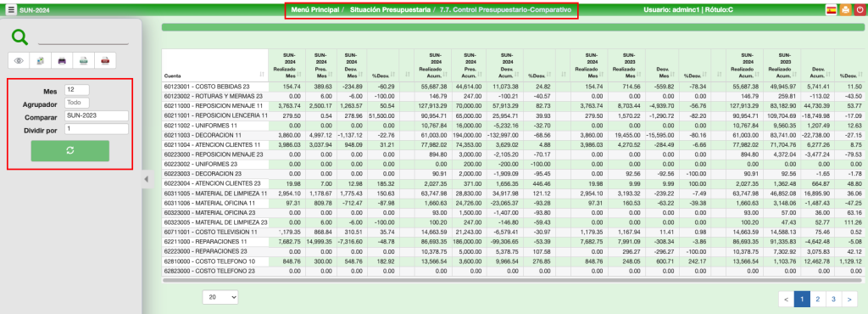The height and width of the screenshot is (314, 868).
Task: Click the 51,500.00 percent deviation cell
Action: point(383,115)
